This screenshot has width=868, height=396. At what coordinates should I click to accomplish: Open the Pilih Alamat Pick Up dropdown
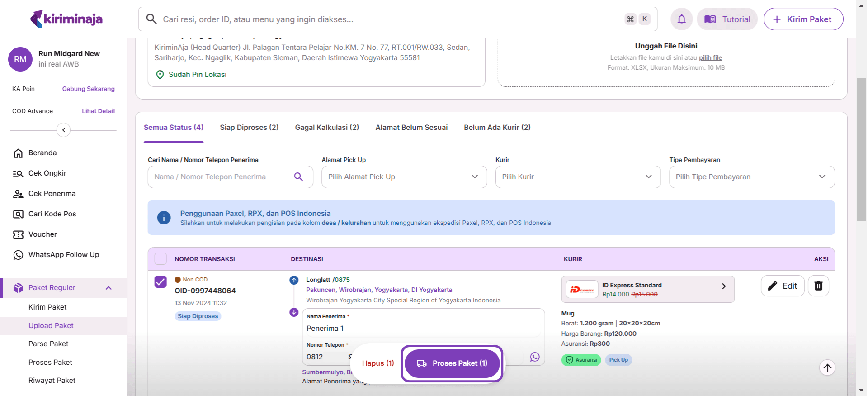tap(404, 177)
